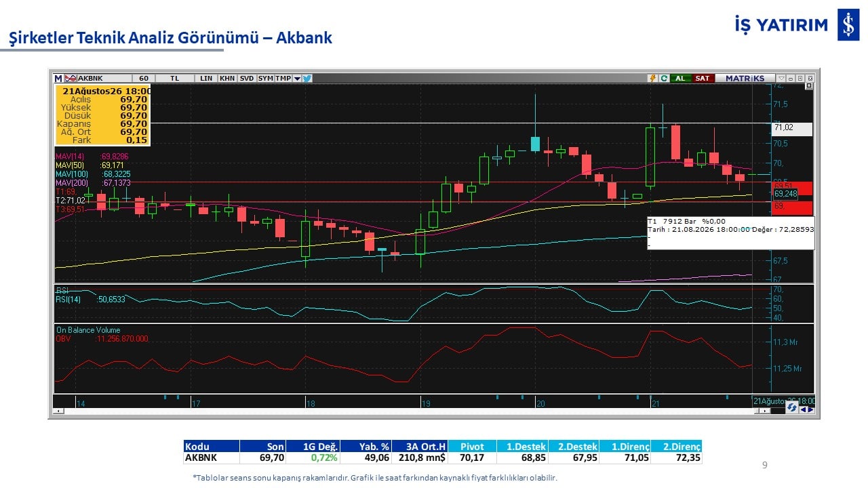The height and width of the screenshot is (488, 868).
Task: Click the left blue arrow at chart bottom
Action: (x=804, y=409)
